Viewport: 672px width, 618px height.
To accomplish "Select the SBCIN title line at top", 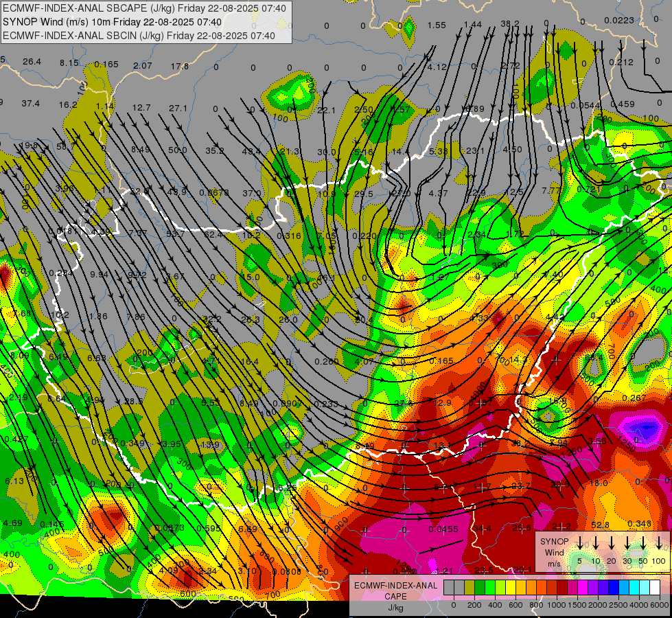I will pyautogui.click(x=139, y=36).
